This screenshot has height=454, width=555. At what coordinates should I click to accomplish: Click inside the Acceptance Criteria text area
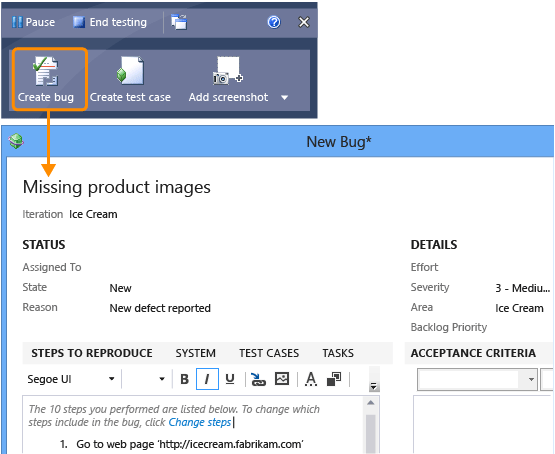click(x=484, y=425)
